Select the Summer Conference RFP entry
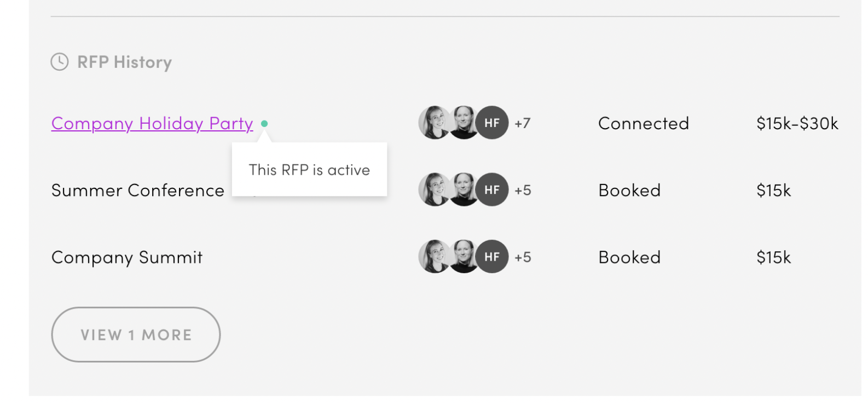The height and width of the screenshot is (403, 868). 138,191
